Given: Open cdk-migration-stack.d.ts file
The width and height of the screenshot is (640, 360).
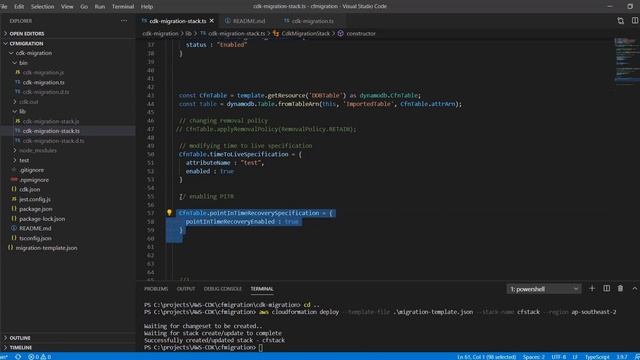Looking at the screenshot, I should (x=53, y=141).
